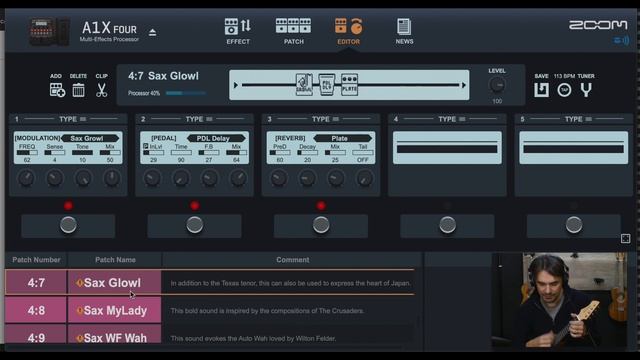Select PDL Delay icon in signal chain

pos(327,84)
